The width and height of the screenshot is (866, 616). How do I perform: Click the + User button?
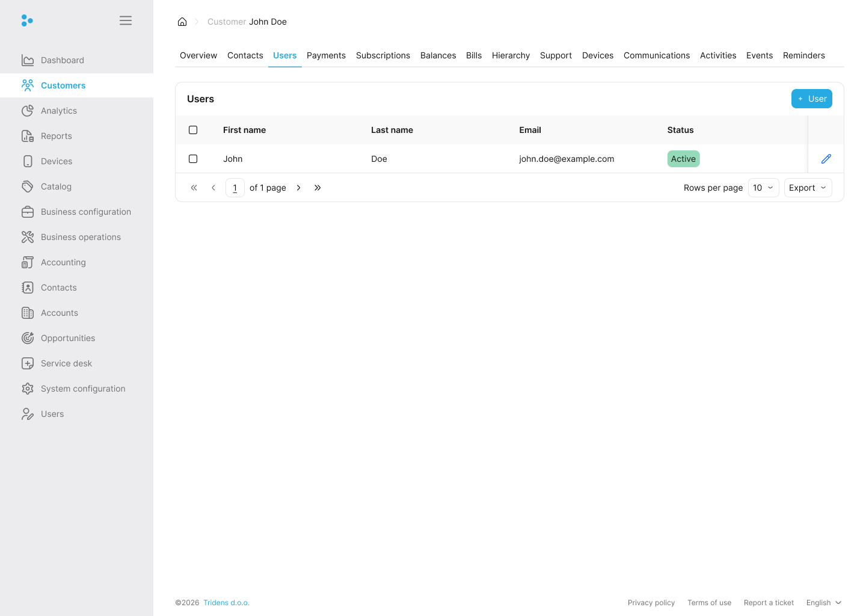[x=812, y=99]
